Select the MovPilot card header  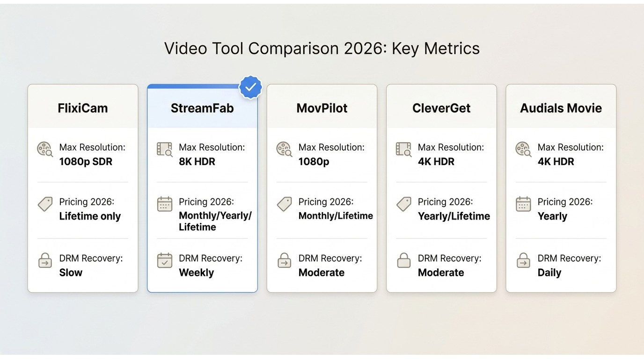tap(322, 107)
